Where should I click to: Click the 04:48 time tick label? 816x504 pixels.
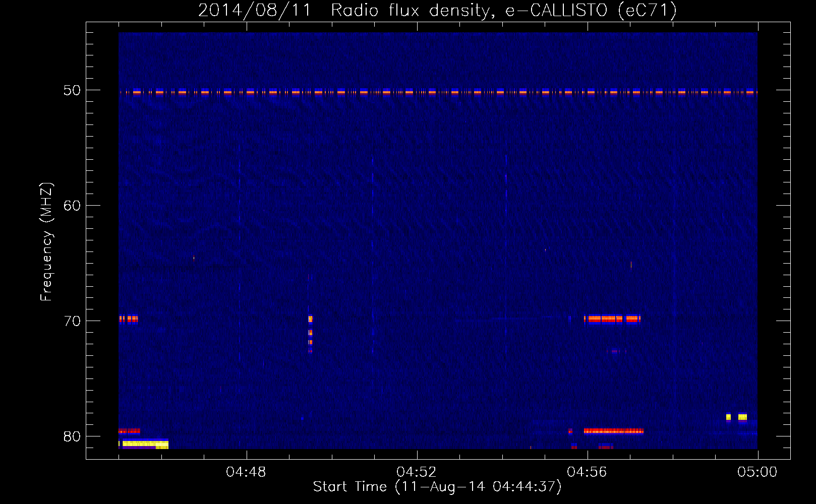[246, 472]
